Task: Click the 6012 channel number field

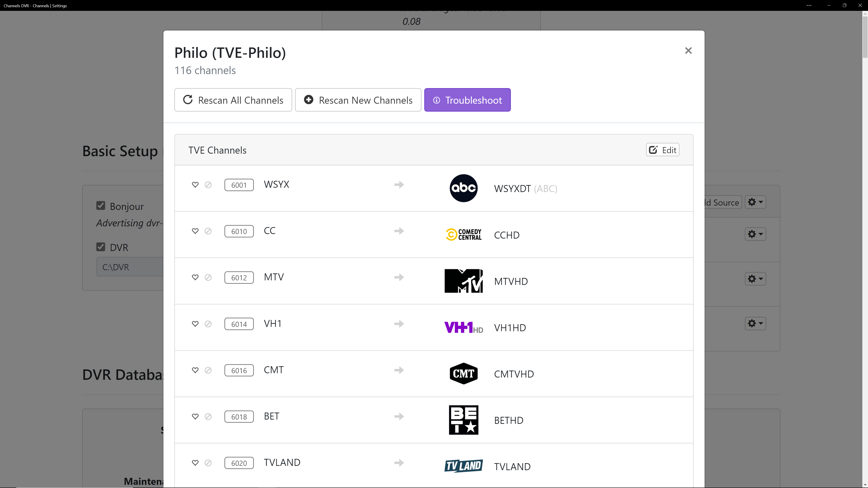Action: pyautogui.click(x=239, y=277)
